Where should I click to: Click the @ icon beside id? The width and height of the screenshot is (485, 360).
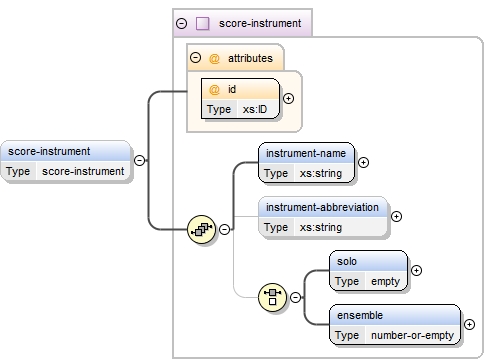tap(214, 89)
